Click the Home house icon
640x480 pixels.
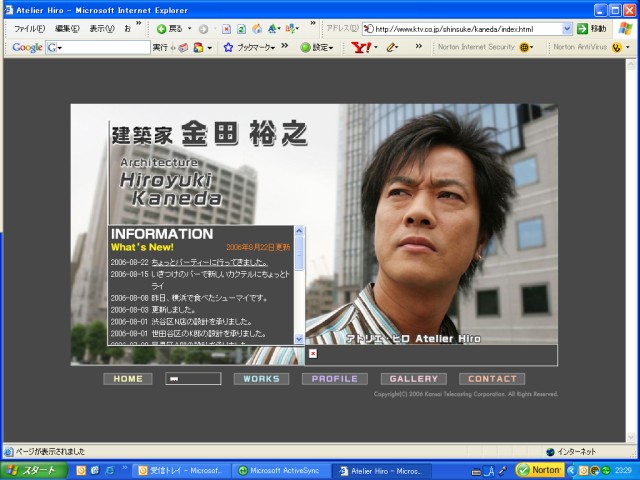point(257,29)
